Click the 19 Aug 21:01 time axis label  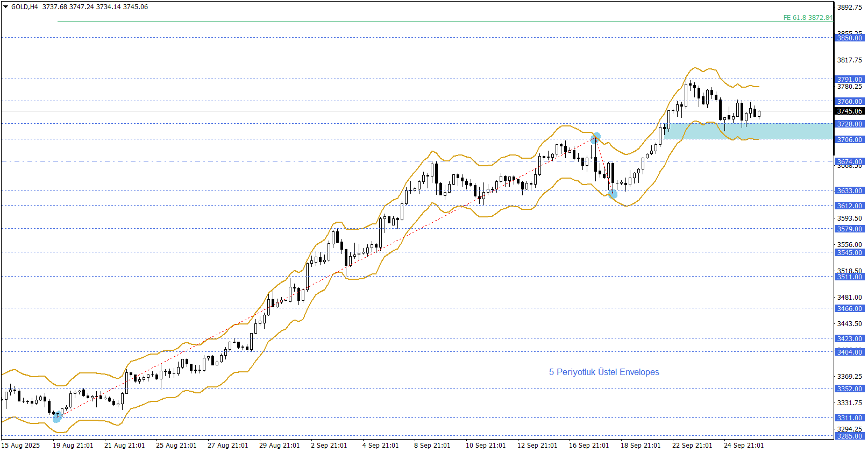pyautogui.click(x=73, y=445)
